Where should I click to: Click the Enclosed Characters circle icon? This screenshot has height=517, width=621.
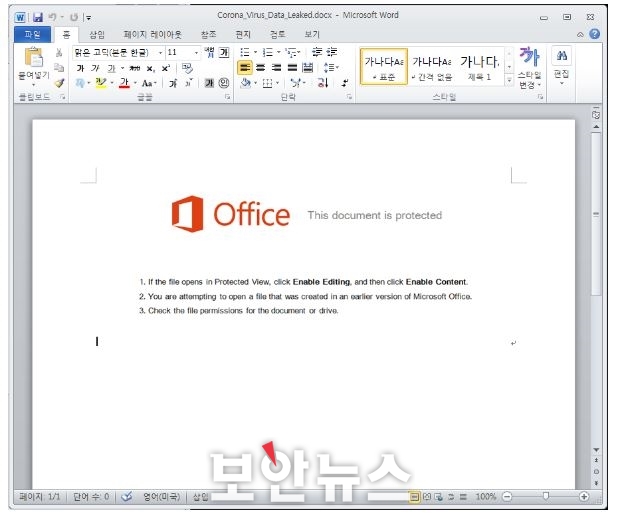pyautogui.click(x=224, y=83)
